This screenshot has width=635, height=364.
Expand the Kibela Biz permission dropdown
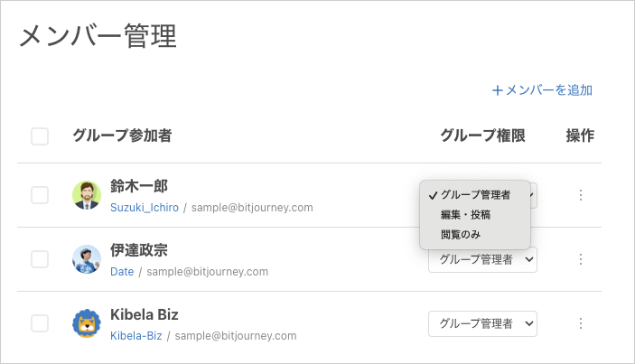[482, 323]
